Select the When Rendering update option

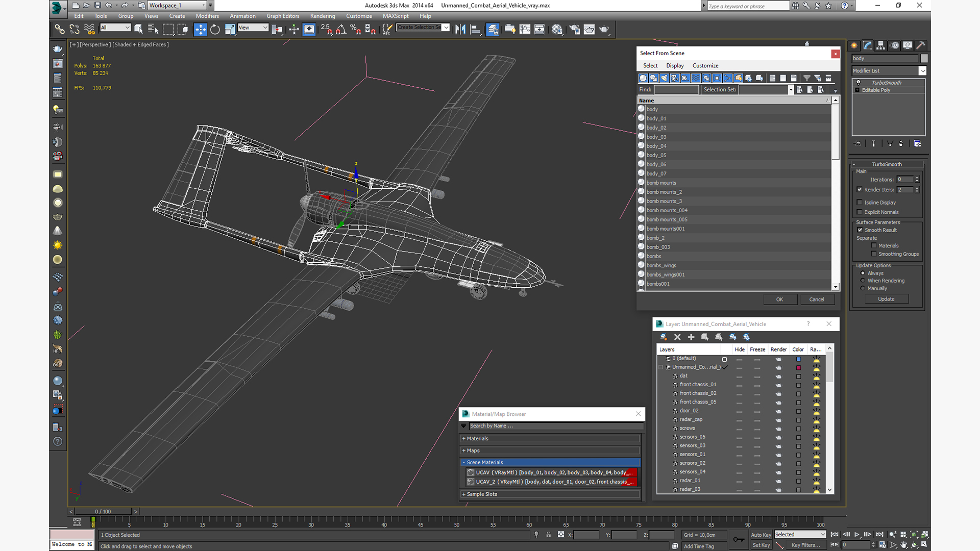tap(863, 281)
